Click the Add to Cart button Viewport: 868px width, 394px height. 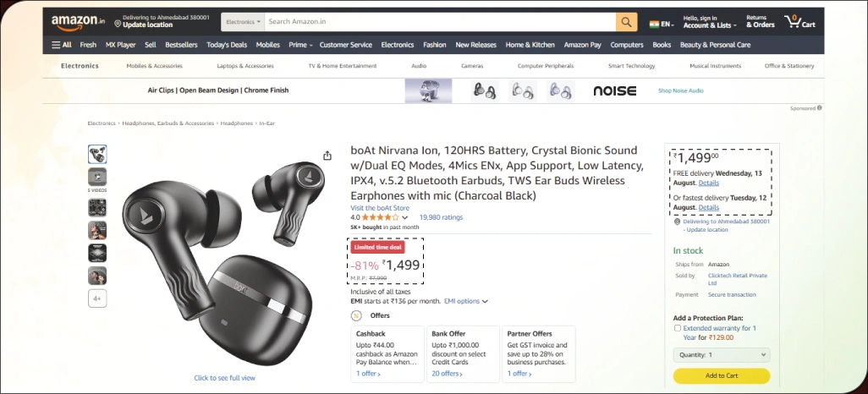coord(722,375)
